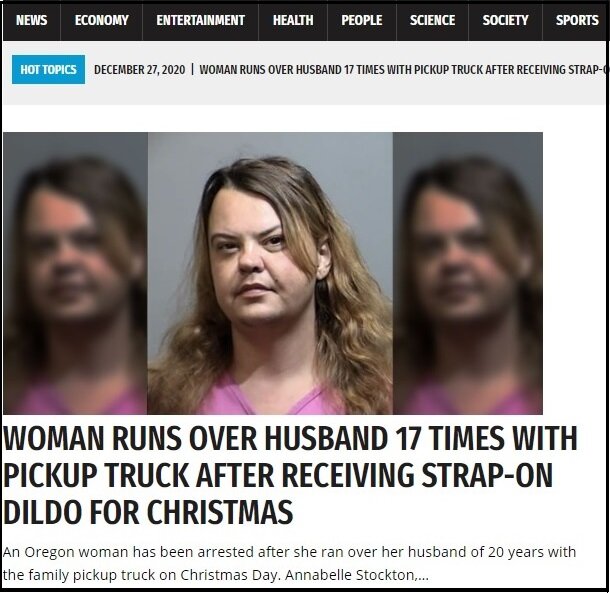Open the SOCIETY category

click(505, 21)
